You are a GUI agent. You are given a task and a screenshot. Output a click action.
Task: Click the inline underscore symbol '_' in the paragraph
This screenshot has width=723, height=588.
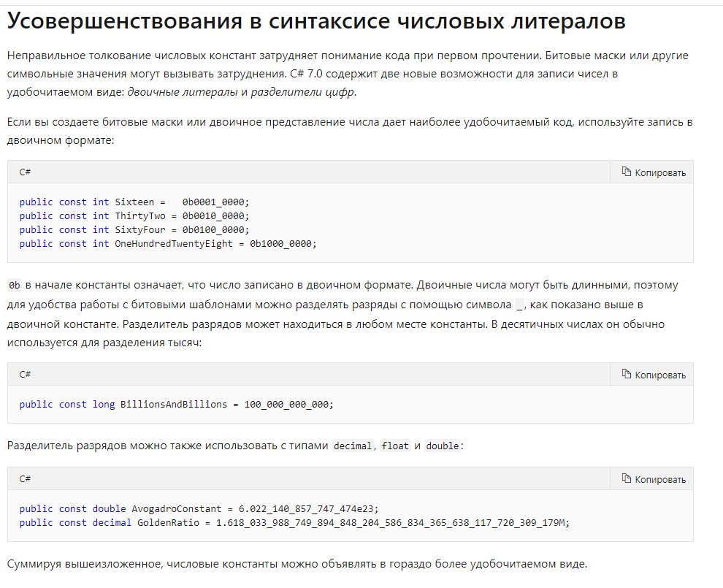coord(520,305)
